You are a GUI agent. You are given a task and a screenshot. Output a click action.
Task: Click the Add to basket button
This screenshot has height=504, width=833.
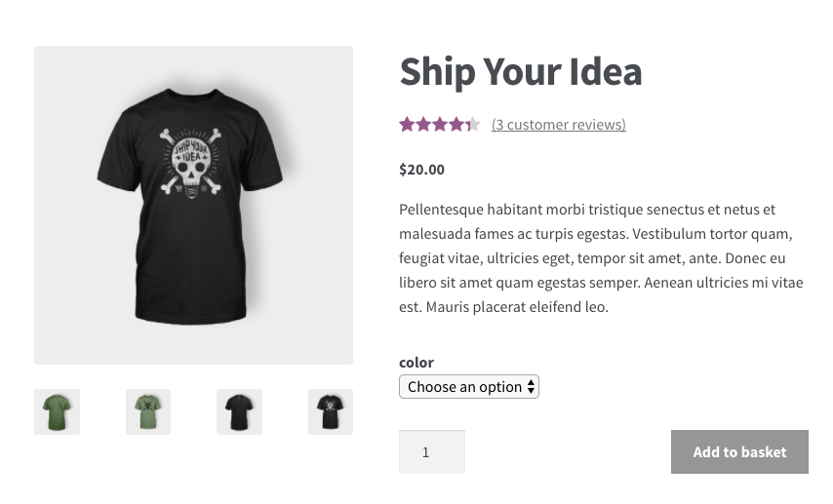tap(739, 452)
